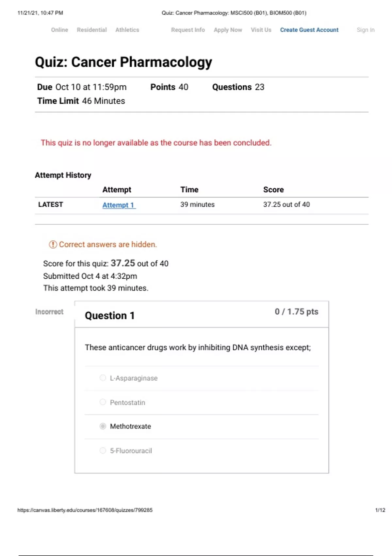Click the Request Info link
The width and height of the screenshot is (392, 556).
[x=188, y=30]
